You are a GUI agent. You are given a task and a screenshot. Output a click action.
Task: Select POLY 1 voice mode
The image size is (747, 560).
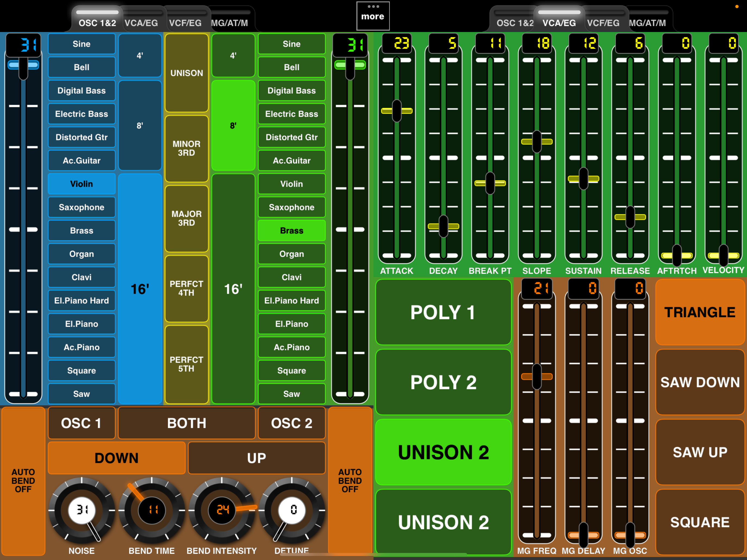(x=443, y=312)
